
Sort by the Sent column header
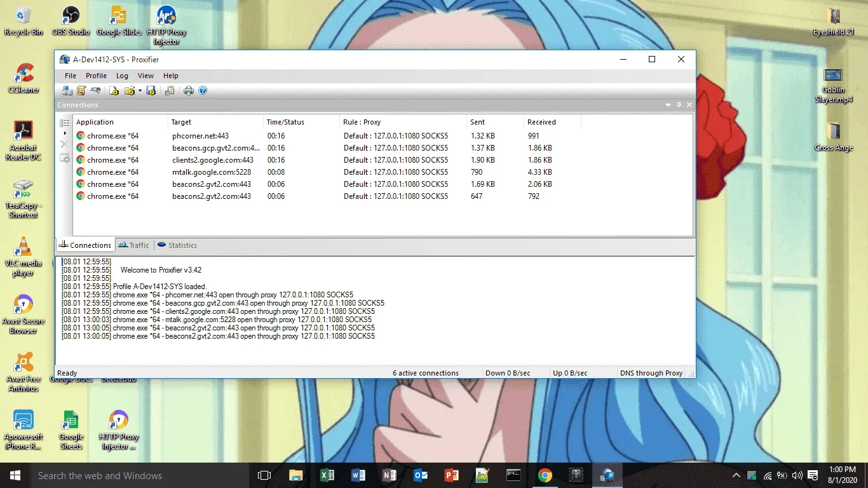tap(495, 122)
